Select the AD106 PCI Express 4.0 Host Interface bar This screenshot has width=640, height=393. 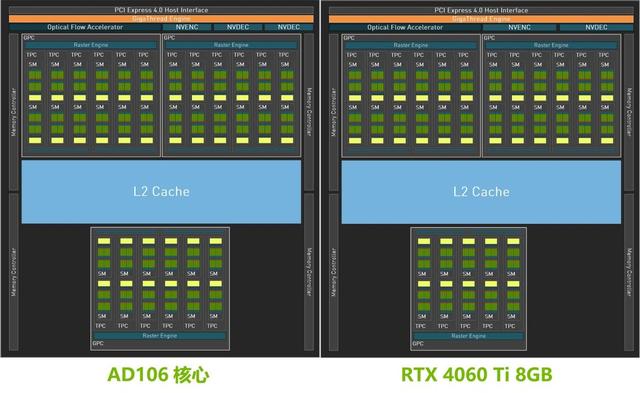point(161,10)
